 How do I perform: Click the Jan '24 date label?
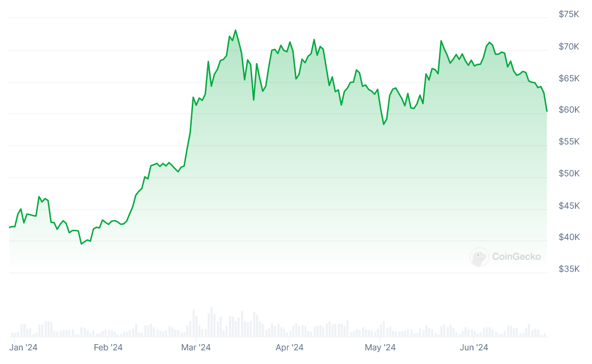24,347
